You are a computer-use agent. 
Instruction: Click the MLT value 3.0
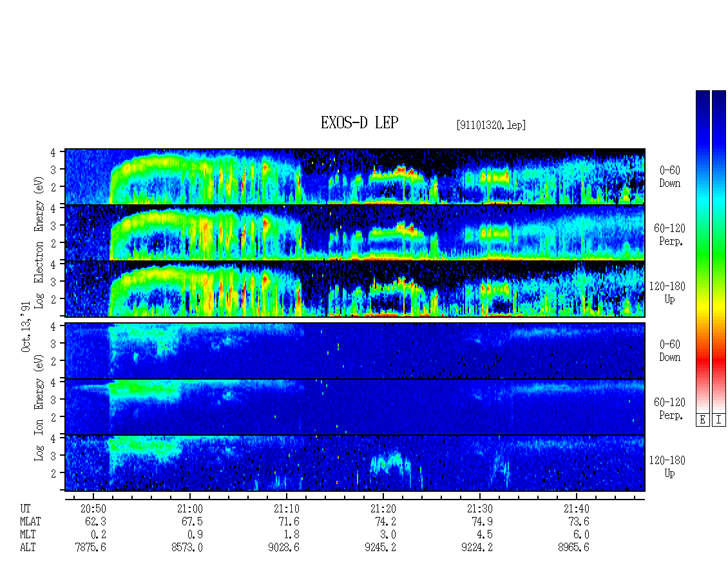(388, 535)
